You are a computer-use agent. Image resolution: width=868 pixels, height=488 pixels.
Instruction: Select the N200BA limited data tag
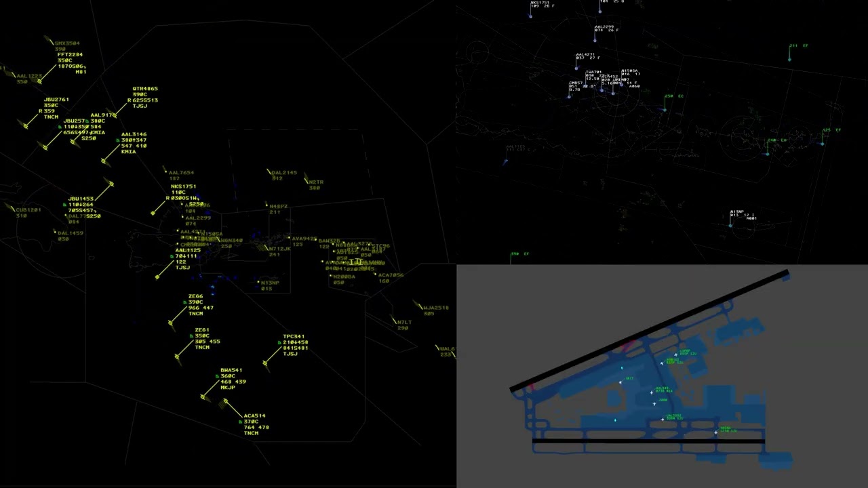343,279
